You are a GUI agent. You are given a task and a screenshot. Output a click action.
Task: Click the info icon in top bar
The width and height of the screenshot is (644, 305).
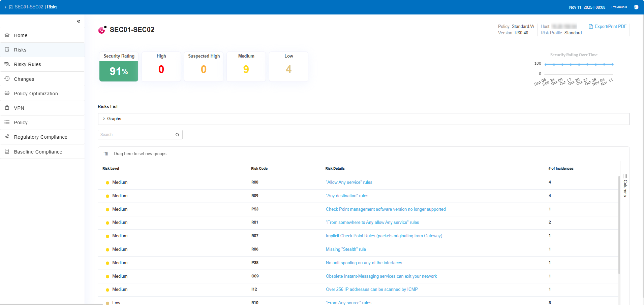coord(636,7)
